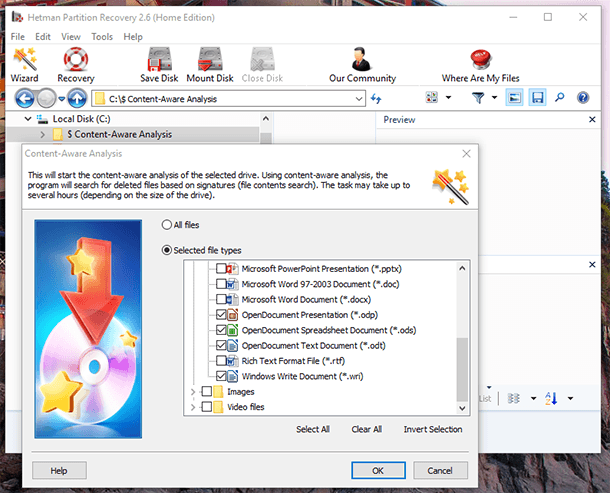
Task: Uncheck OpenDocument Text Document (*.odt)
Action: (221, 345)
